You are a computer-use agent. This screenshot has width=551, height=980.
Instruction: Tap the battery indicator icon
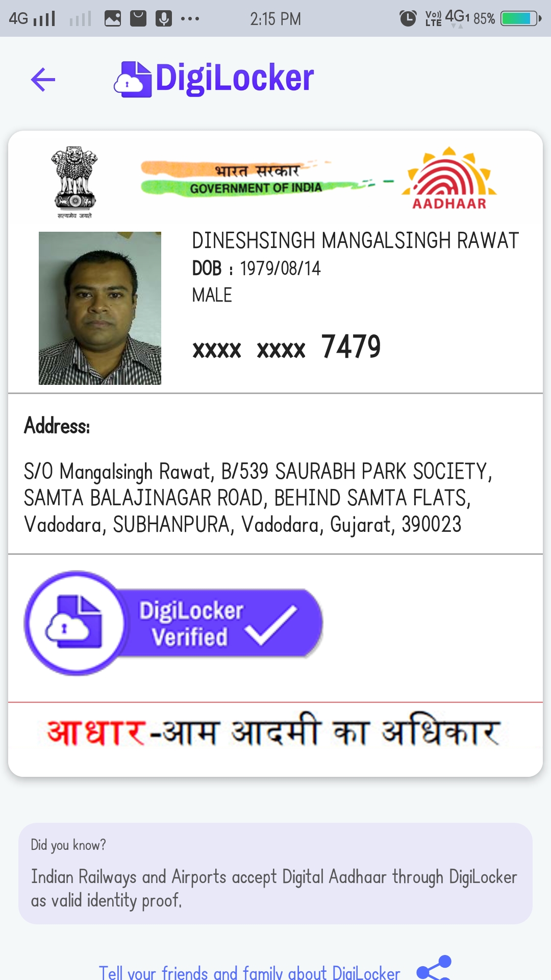point(521,18)
